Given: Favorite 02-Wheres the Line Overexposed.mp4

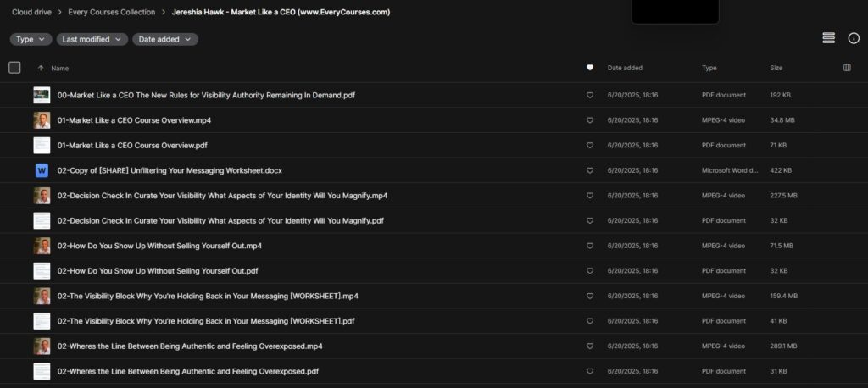Looking at the screenshot, I should click(590, 346).
